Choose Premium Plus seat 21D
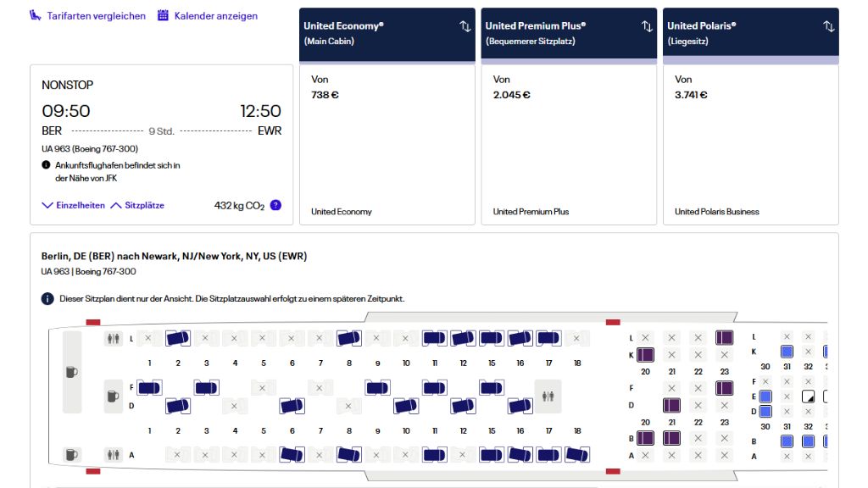The height and width of the screenshot is (488, 868). tap(671, 405)
